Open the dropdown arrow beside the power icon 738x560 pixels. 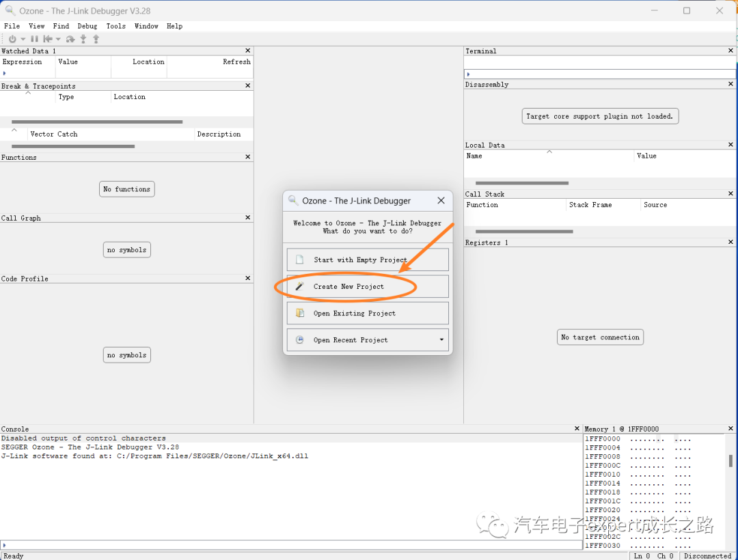pyautogui.click(x=23, y=39)
